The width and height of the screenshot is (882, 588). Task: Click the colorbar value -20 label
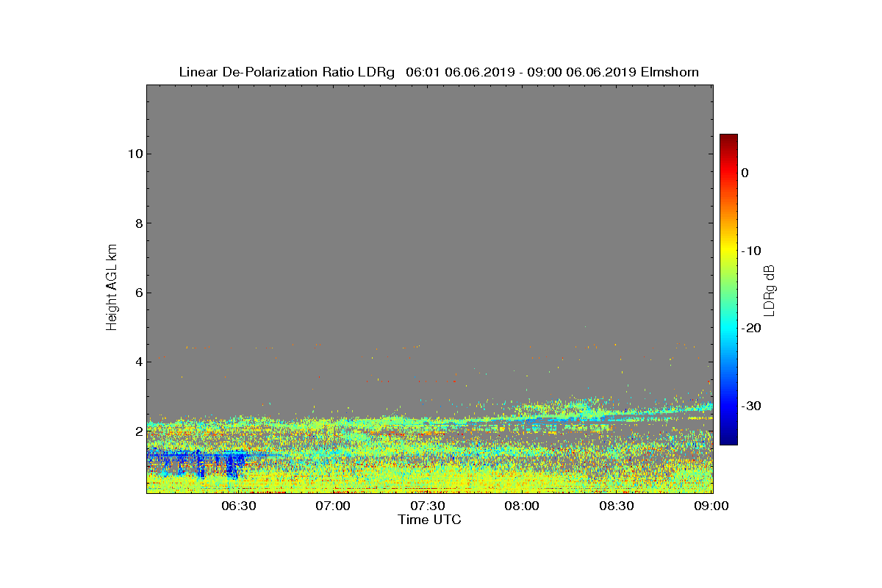[x=751, y=329]
